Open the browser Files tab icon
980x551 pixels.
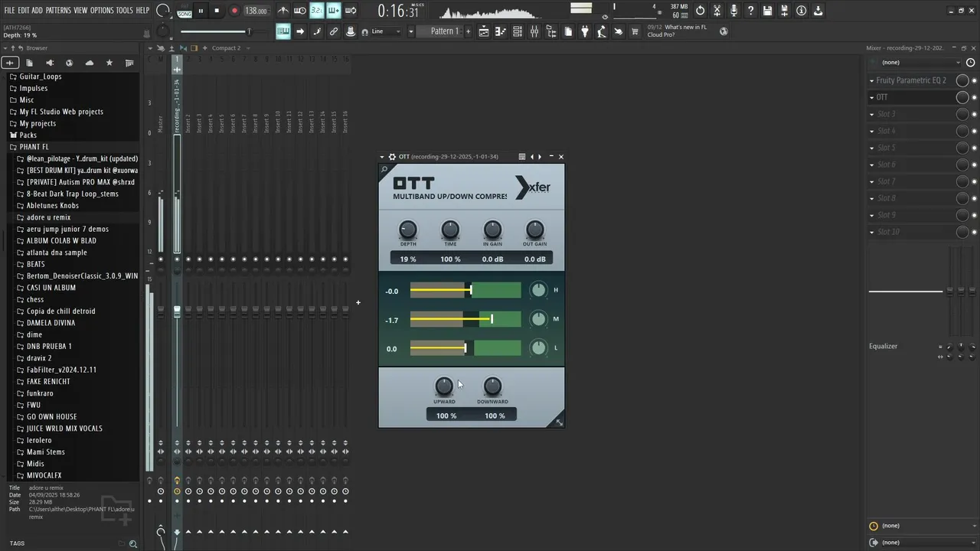pos(29,63)
